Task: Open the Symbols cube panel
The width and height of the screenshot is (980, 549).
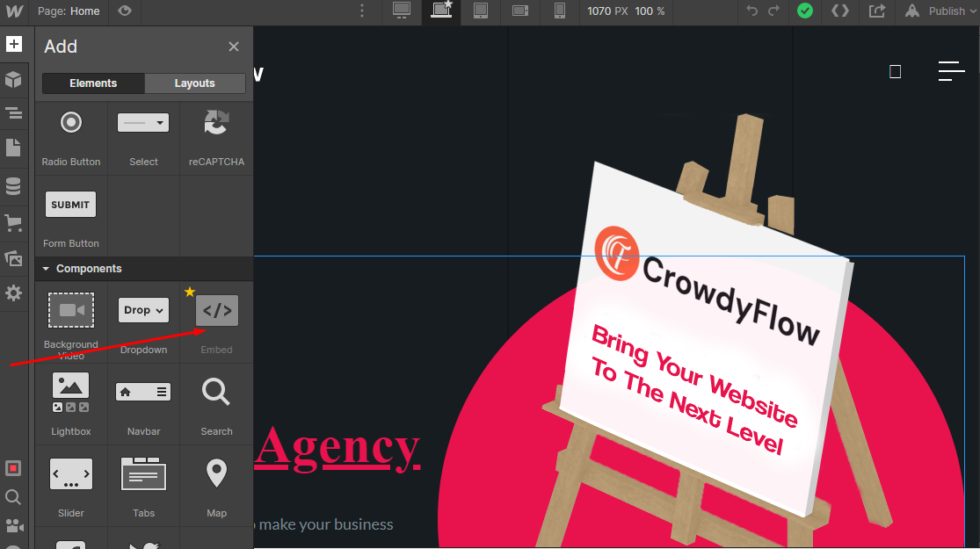Action: click(x=14, y=79)
